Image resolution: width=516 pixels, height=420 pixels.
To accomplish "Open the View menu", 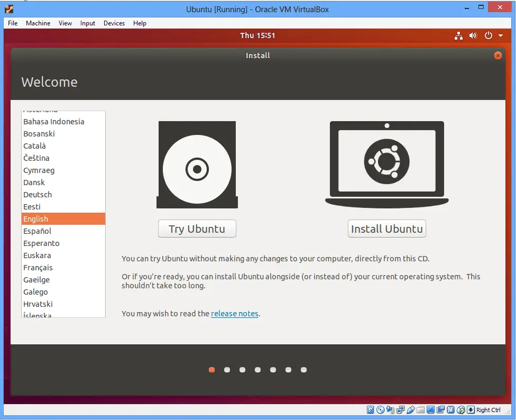I will coord(65,23).
